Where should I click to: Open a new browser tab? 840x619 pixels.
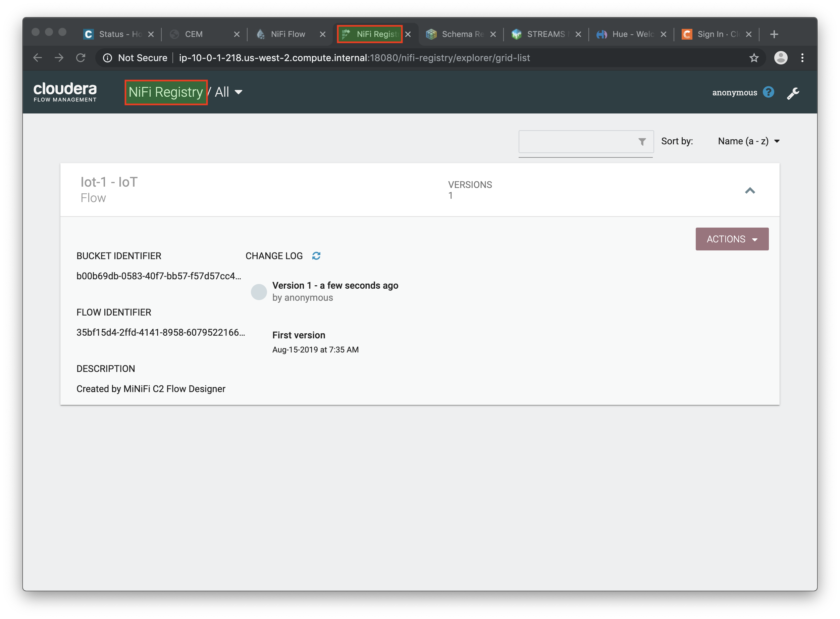(774, 34)
